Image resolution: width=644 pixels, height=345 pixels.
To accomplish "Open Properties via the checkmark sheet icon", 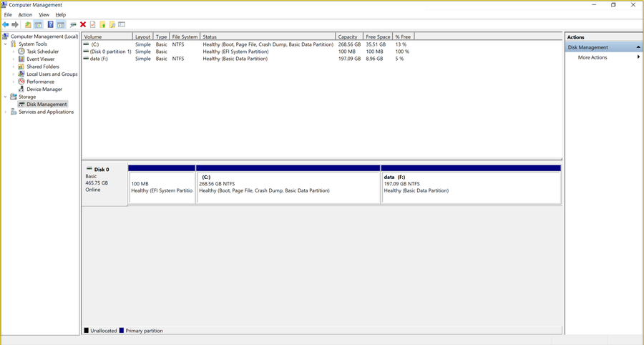I will click(x=93, y=24).
